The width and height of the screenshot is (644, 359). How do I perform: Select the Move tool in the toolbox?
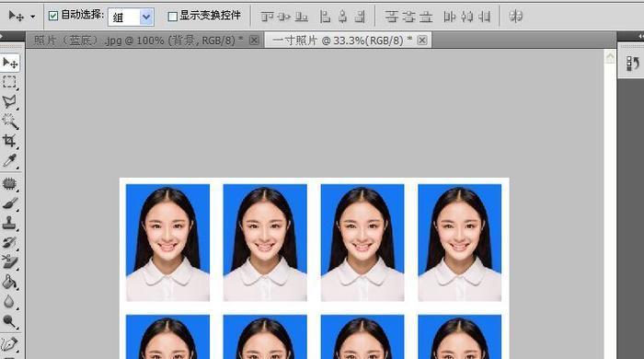point(10,63)
